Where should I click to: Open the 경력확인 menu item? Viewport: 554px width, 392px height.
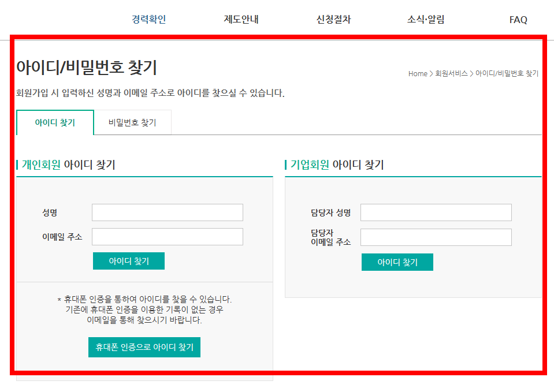click(x=148, y=19)
